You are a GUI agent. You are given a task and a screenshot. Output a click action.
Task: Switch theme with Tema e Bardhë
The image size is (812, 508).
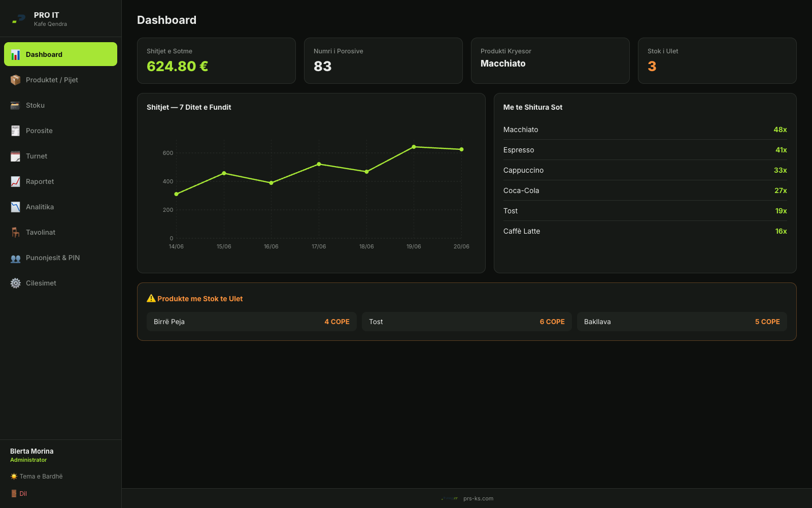(x=37, y=477)
